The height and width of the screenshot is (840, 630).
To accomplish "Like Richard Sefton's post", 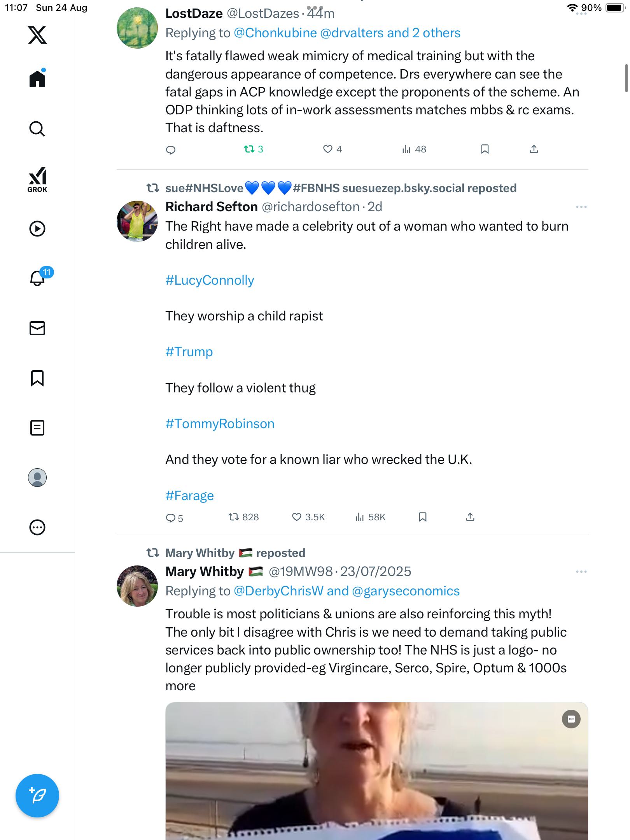I will [297, 517].
